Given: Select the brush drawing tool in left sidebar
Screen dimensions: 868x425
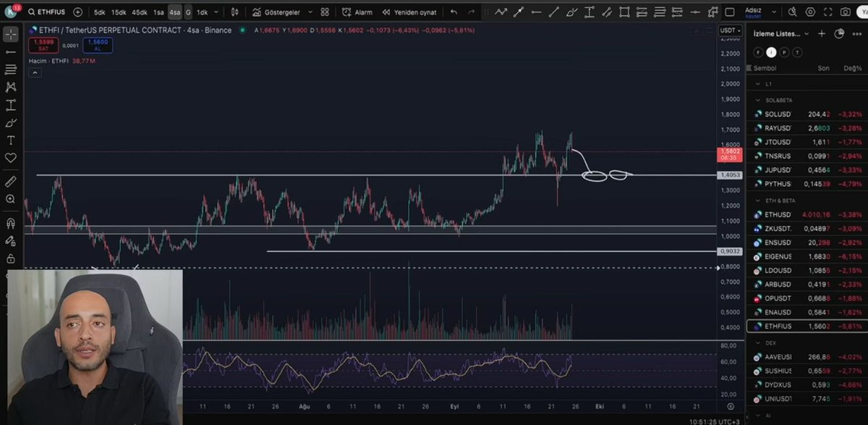Looking at the screenshot, I should 11,122.
